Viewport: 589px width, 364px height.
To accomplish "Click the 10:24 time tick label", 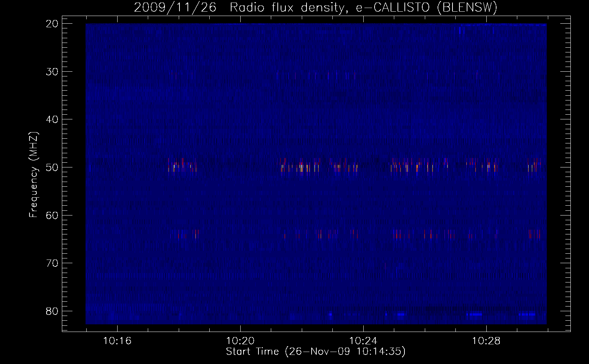I will point(363,341).
